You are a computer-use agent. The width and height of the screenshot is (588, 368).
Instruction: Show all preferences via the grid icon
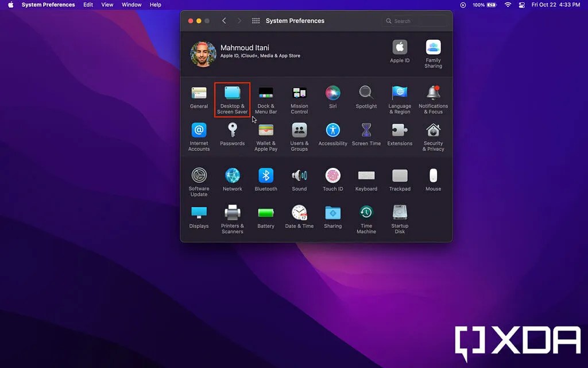click(255, 21)
